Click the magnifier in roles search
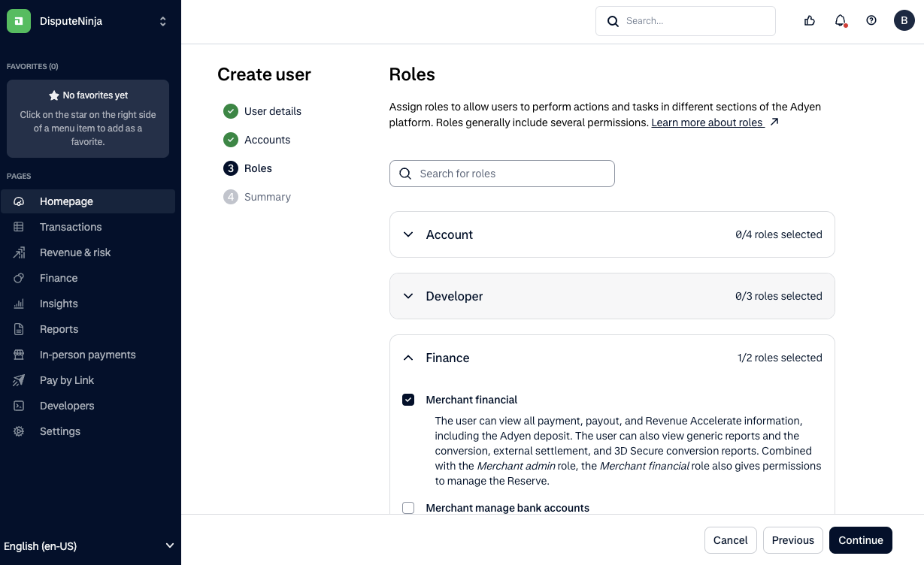The width and height of the screenshot is (924, 565). pos(405,174)
